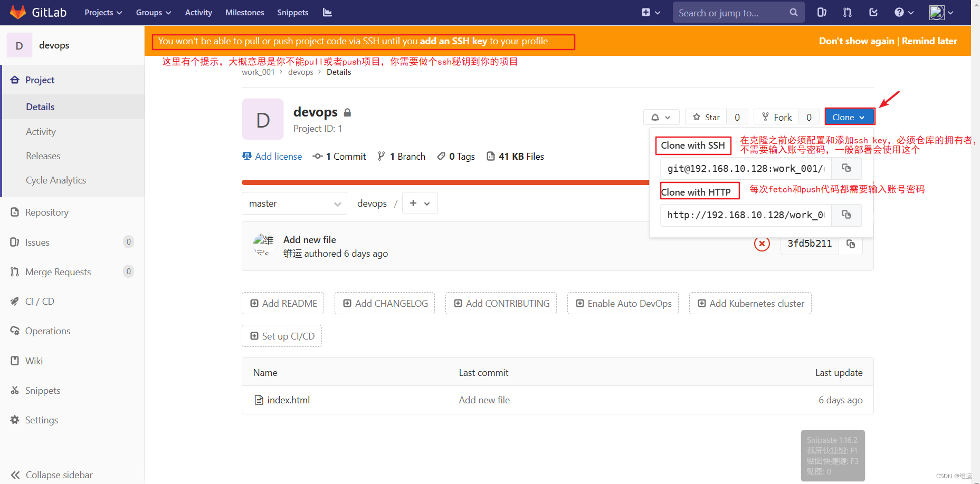Click work_001 in the breadcrumb
This screenshot has width=980, height=484.
258,72
